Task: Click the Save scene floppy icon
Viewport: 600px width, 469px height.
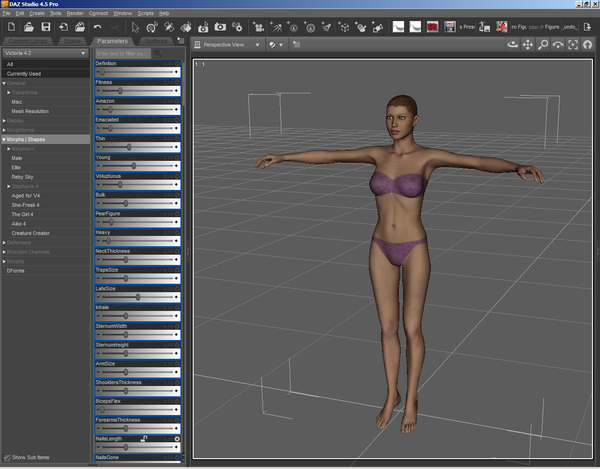Action: [44, 27]
